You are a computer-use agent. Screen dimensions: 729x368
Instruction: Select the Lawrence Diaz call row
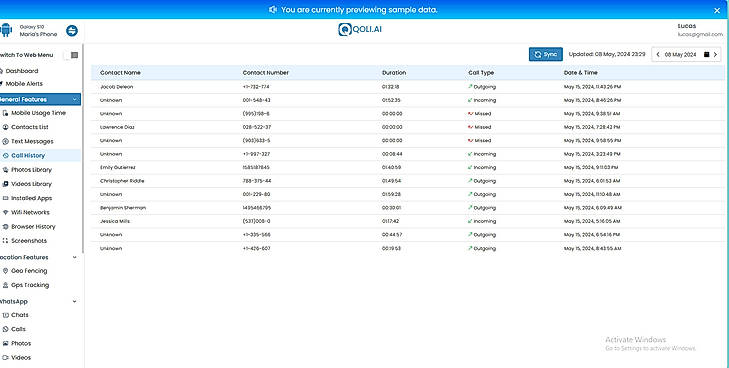coord(408,127)
